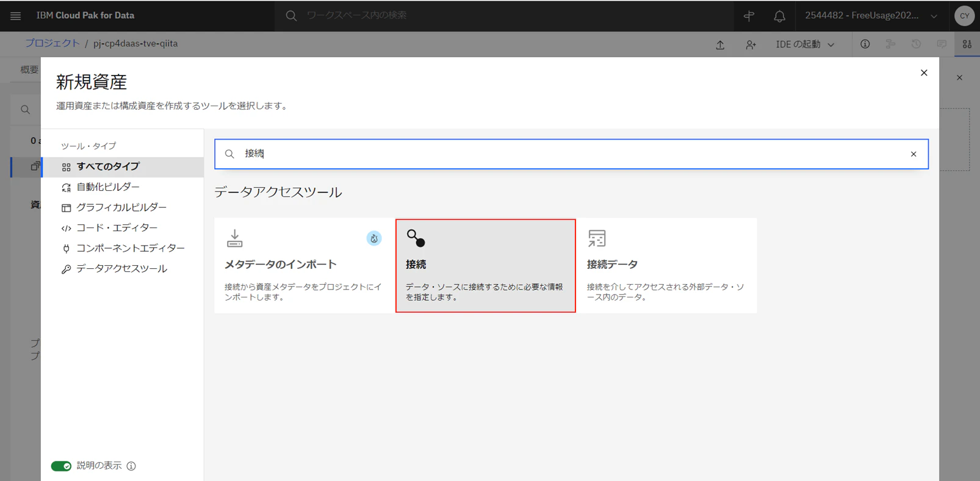The height and width of the screenshot is (481, 980).
Task: Click the information icon in project toolbar
Action: coord(865,44)
